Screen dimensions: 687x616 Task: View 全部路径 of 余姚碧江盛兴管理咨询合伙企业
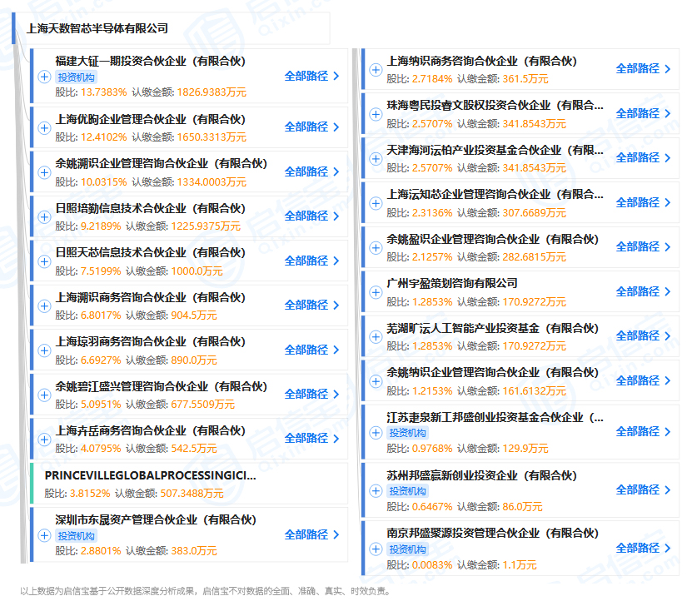[311, 395]
